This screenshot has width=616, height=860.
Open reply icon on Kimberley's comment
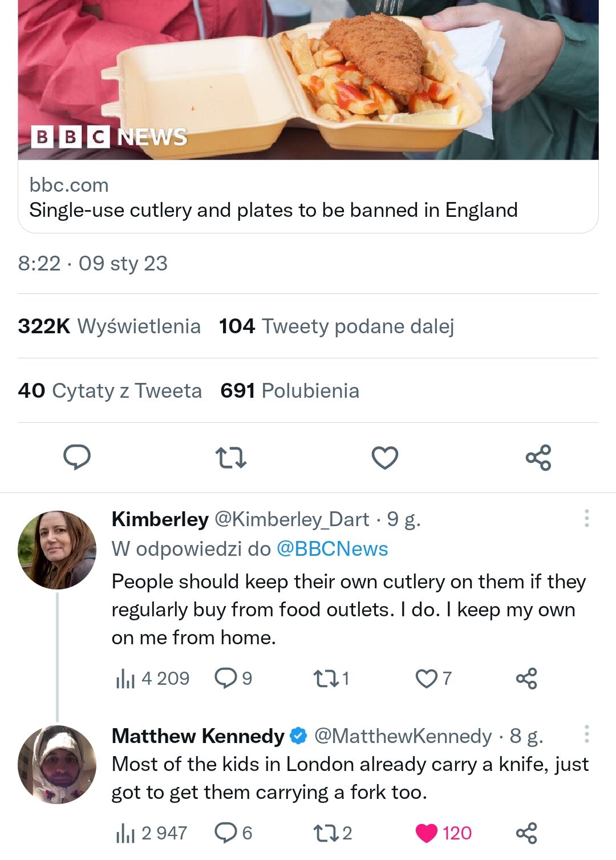226,678
